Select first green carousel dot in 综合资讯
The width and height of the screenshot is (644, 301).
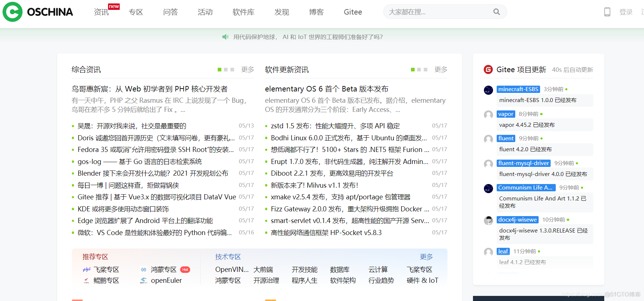point(220,70)
